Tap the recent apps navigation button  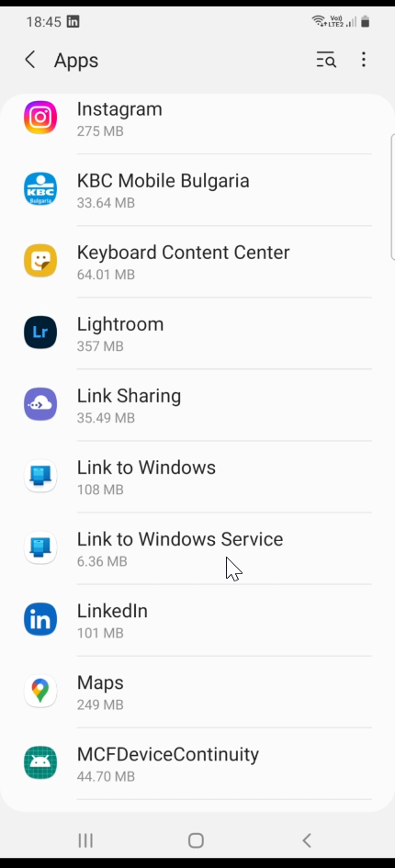[x=85, y=840]
